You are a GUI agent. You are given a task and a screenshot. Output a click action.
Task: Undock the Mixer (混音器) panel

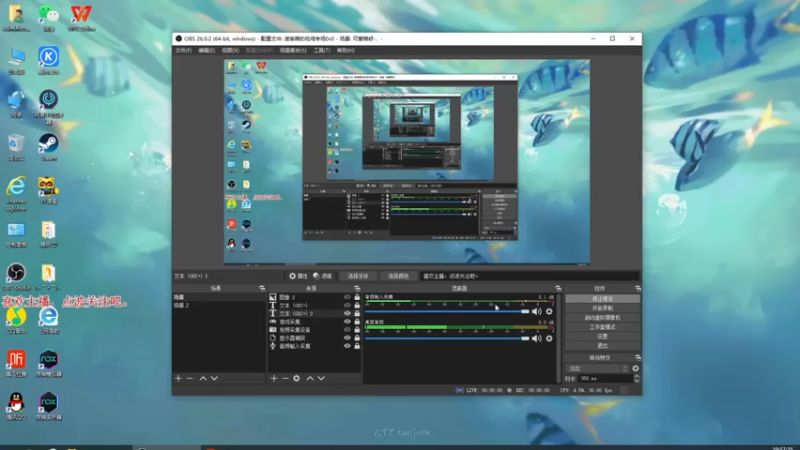558,288
